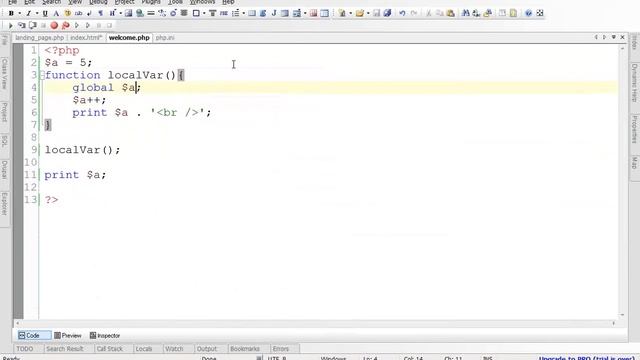Open Find using the binoculars icon
This screenshot has width=640, height=360.
pyautogui.click(x=465, y=13)
